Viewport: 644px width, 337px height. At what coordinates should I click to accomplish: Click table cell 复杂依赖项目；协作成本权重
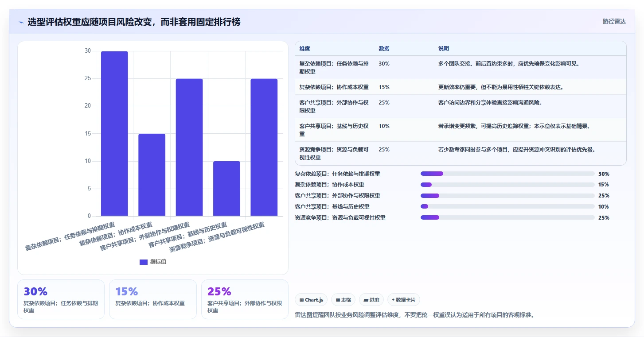[x=334, y=87]
